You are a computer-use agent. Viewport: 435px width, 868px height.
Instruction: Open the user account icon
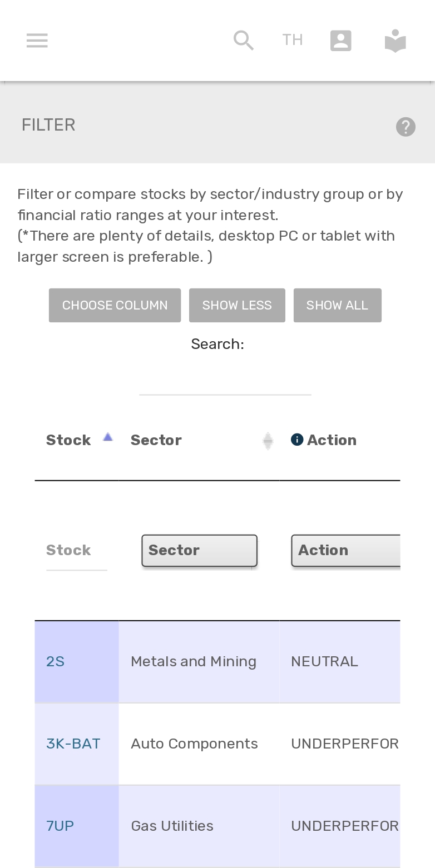click(x=340, y=41)
